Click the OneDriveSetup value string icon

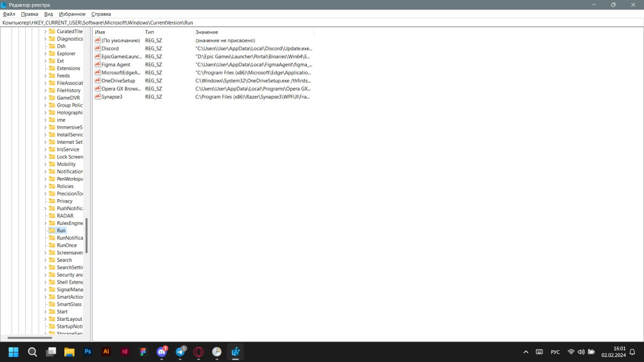click(98, 80)
